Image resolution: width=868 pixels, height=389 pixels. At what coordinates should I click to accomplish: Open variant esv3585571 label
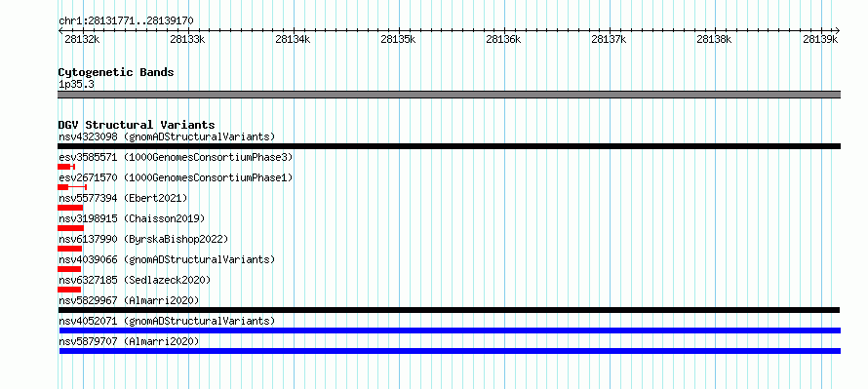(x=176, y=157)
